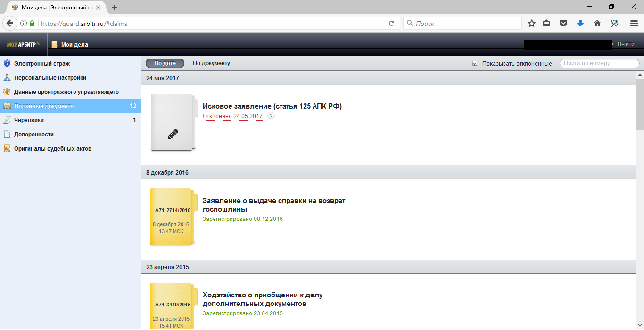Switch to the По документу tab

tap(211, 63)
